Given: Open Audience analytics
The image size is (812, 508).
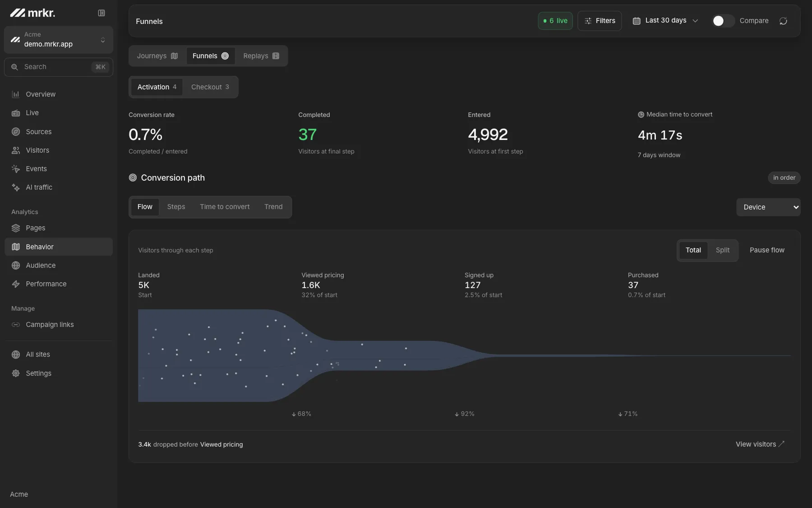Looking at the screenshot, I should point(59,266).
